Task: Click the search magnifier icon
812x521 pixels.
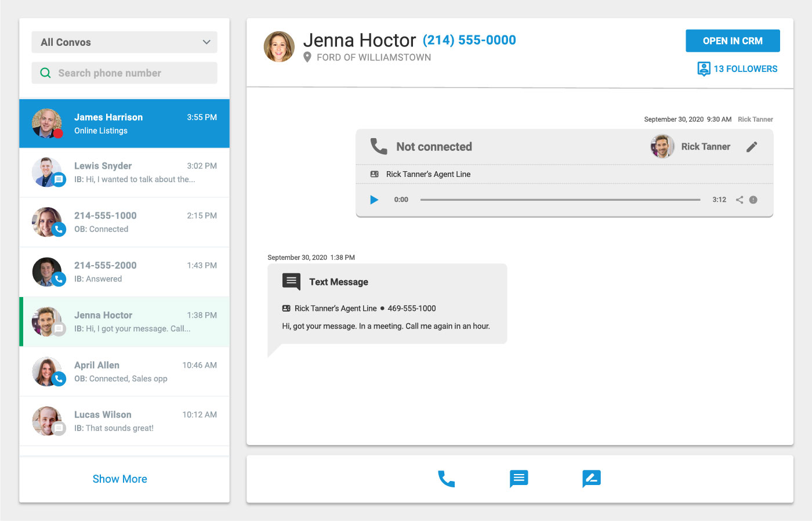Action: click(45, 73)
